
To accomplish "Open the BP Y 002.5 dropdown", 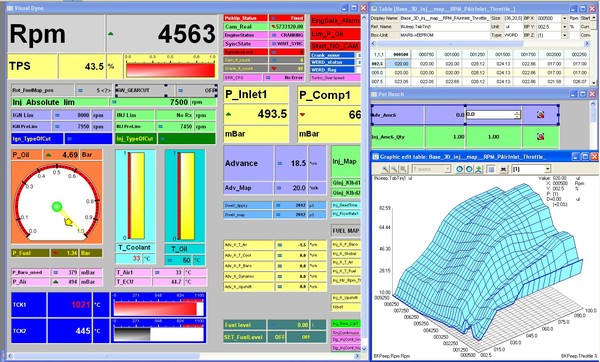I will 564,27.
